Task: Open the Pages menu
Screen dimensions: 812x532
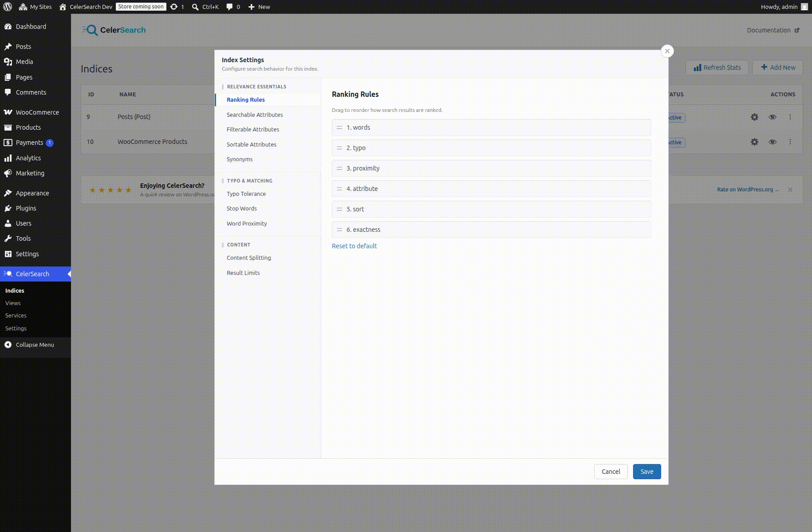Action: [x=35, y=77]
